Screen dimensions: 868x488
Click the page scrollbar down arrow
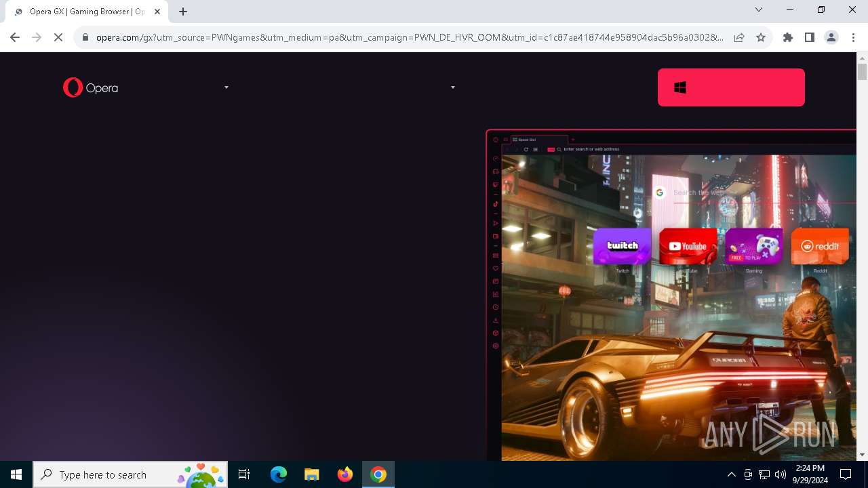[862, 455]
